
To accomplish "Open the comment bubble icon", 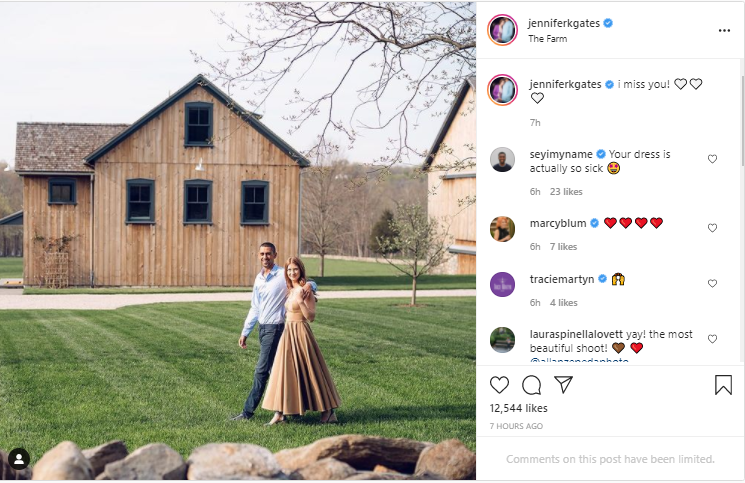I will [531, 385].
